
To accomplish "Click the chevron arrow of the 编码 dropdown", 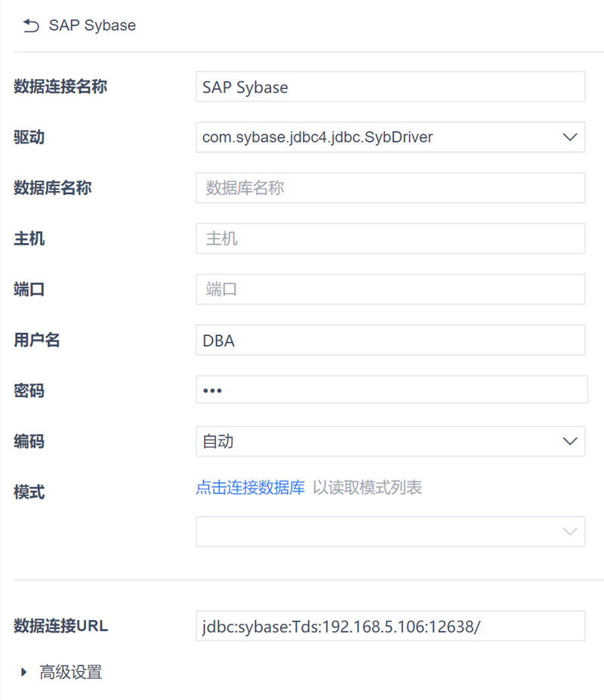I will click(x=570, y=442).
